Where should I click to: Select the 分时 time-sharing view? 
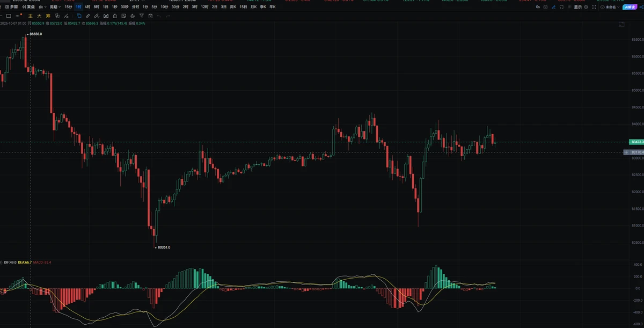point(135,7)
